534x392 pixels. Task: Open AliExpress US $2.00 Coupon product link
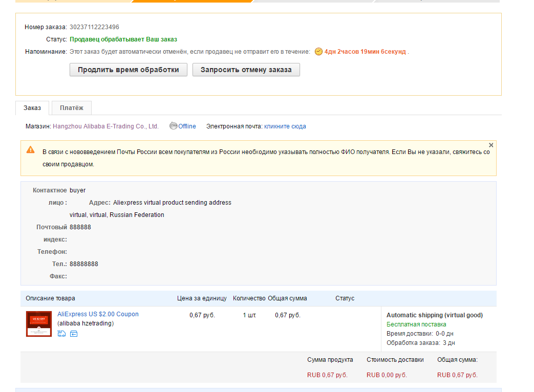coord(98,314)
